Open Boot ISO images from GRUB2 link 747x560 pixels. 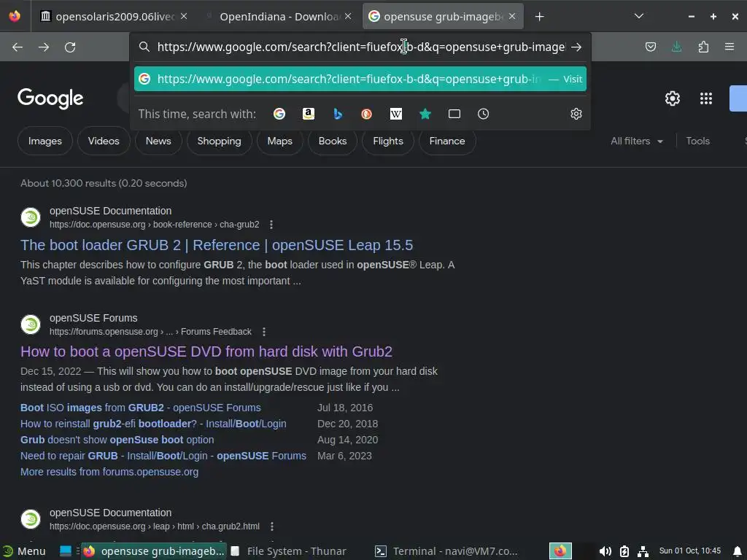[141, 408]
